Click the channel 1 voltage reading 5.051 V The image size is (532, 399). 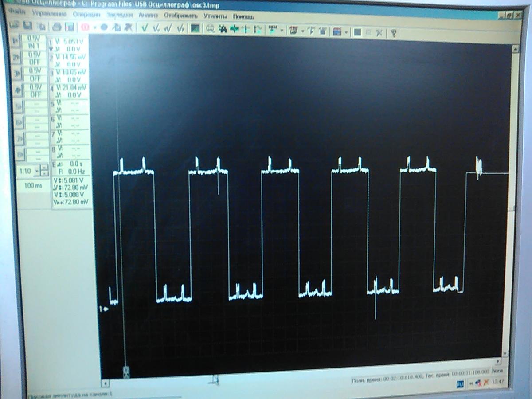(73, 42)
